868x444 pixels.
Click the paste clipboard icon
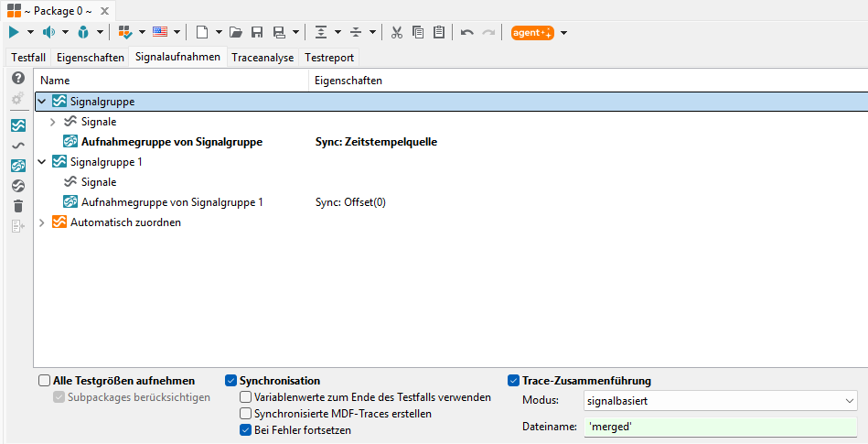(x=439, y=33)
